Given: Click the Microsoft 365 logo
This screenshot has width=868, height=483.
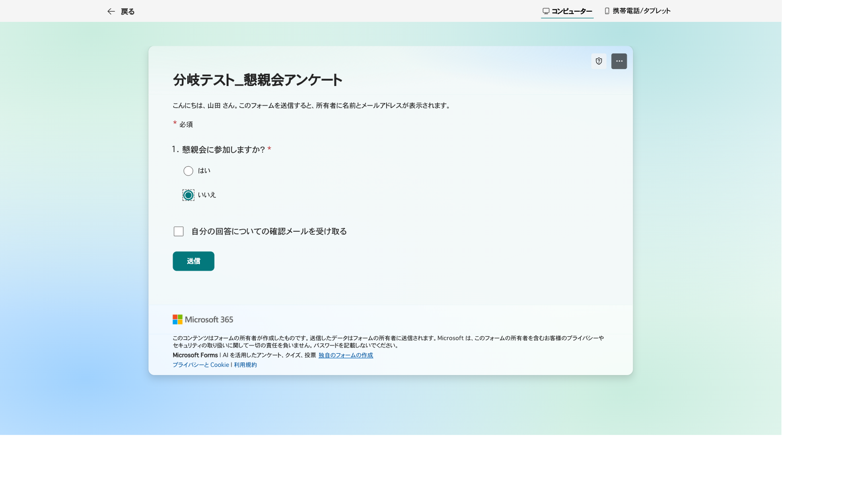Looking at the screenshot, I should click(x=203, y=319).
